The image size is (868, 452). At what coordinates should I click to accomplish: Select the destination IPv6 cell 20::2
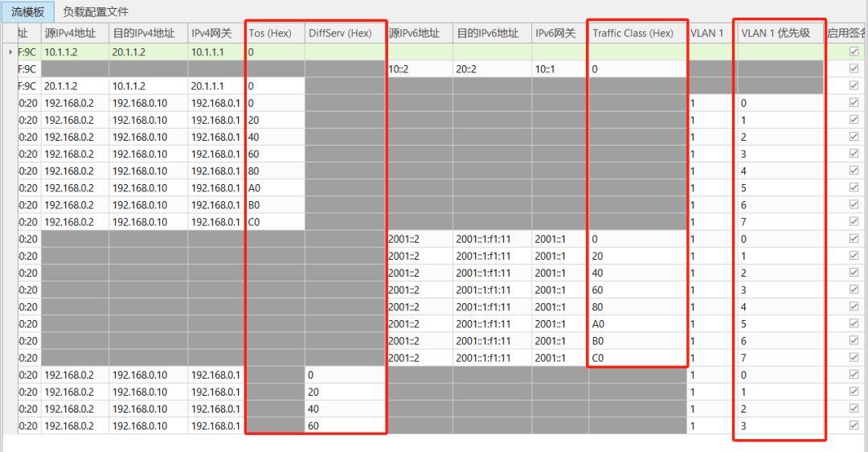492,69
